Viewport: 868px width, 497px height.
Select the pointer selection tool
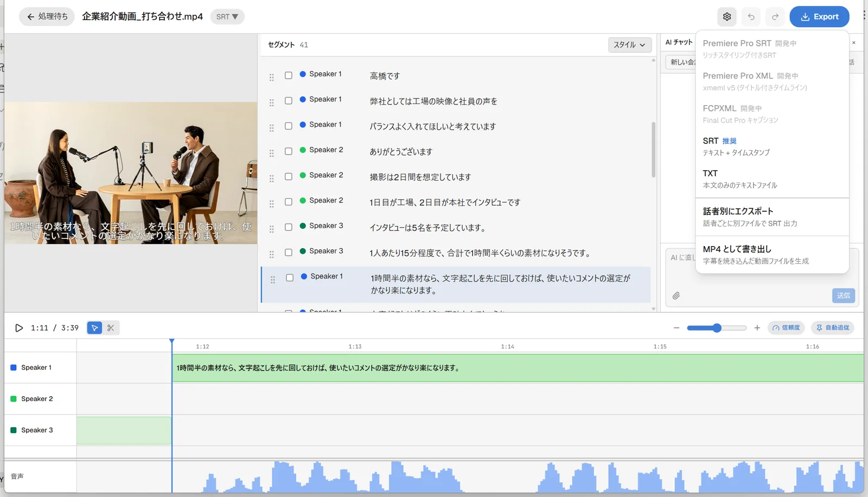(x=95, y=328)
